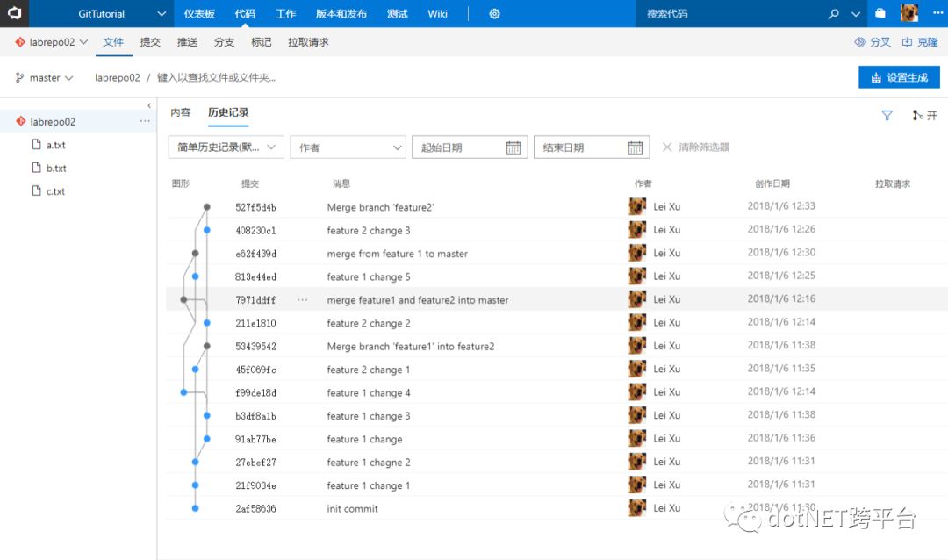Switch to the 推送 tab
Screen dimensions: 948x560
point(187,42)
